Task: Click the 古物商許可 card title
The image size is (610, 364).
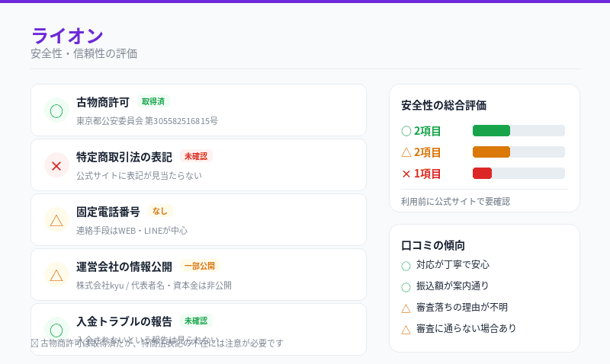Action: (x=103, y=102)
